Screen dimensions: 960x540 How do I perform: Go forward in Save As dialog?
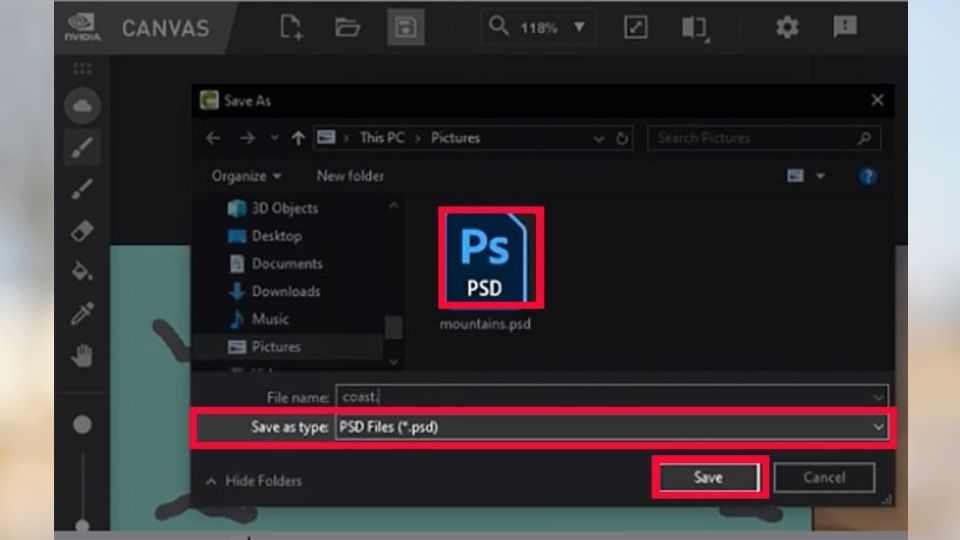coord(247,138)
